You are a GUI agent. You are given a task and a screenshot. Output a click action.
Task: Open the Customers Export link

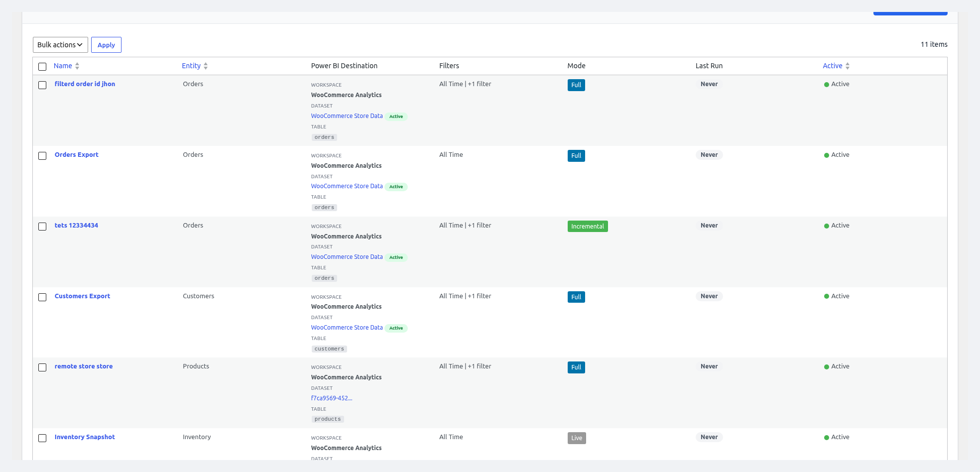[x=82, y=296]
